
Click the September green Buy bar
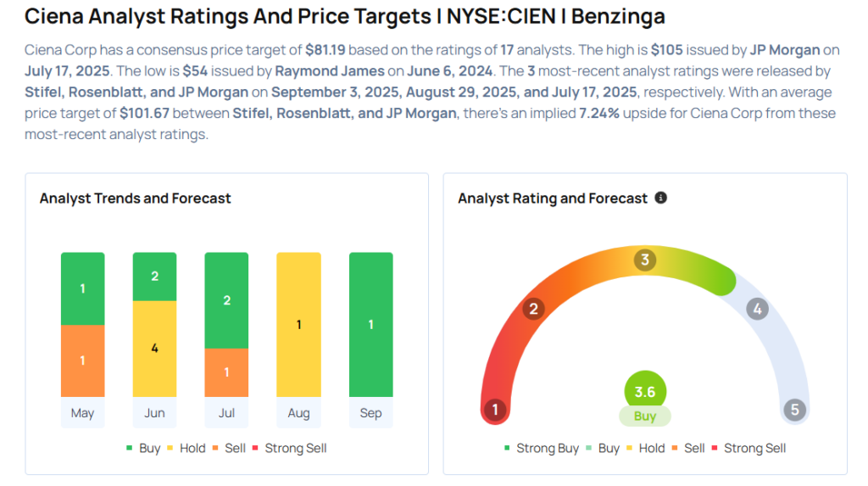pos(370,325)
